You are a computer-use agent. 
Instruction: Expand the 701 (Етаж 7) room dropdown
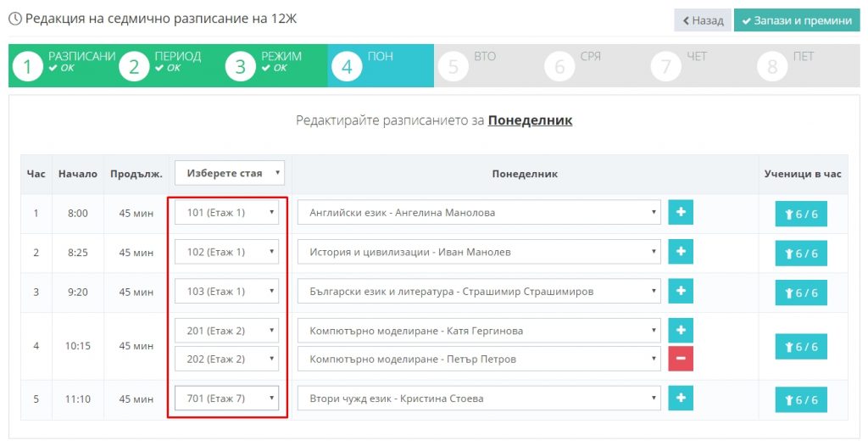pos(226,398)
